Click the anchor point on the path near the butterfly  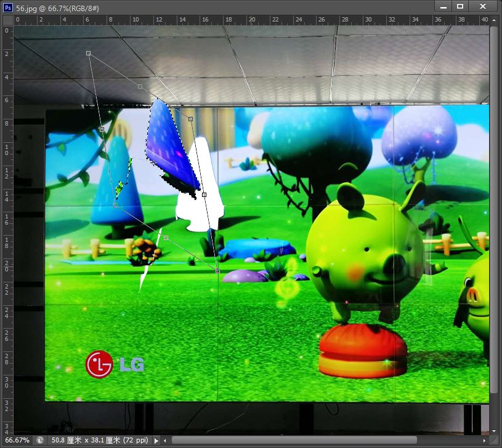pos(203,194)
